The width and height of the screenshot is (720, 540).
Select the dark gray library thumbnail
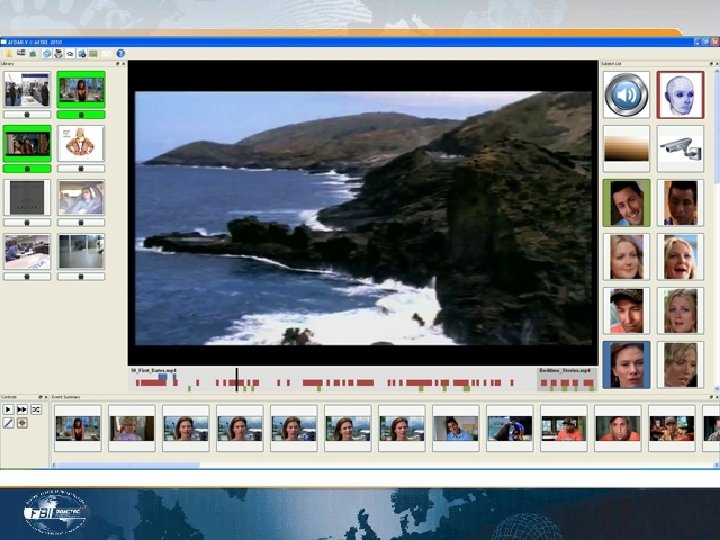(27, 198)
